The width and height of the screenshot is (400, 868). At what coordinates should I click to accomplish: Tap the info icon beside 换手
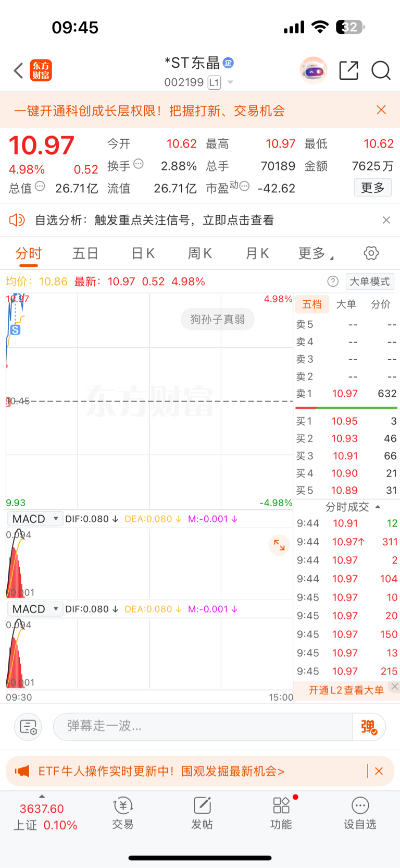tap(139, 164)
